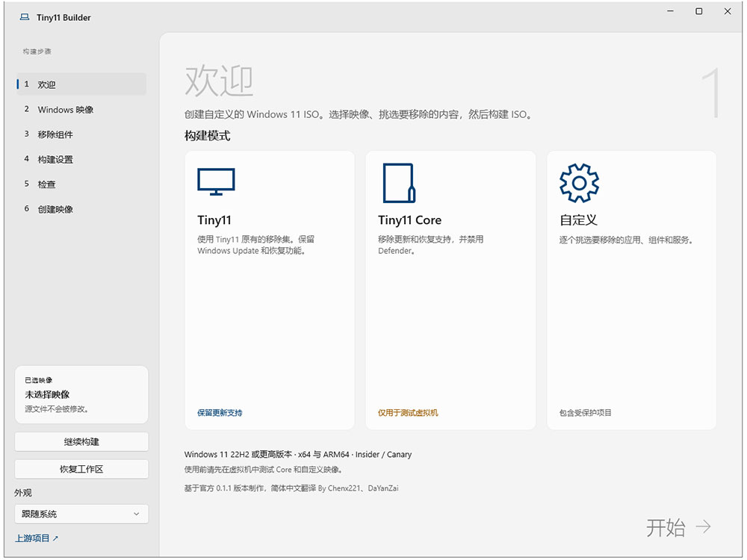The height and width of the screenshot is (560, 747).
Task: Click the translation credit line By Chenx221
Action: [291, 488]
